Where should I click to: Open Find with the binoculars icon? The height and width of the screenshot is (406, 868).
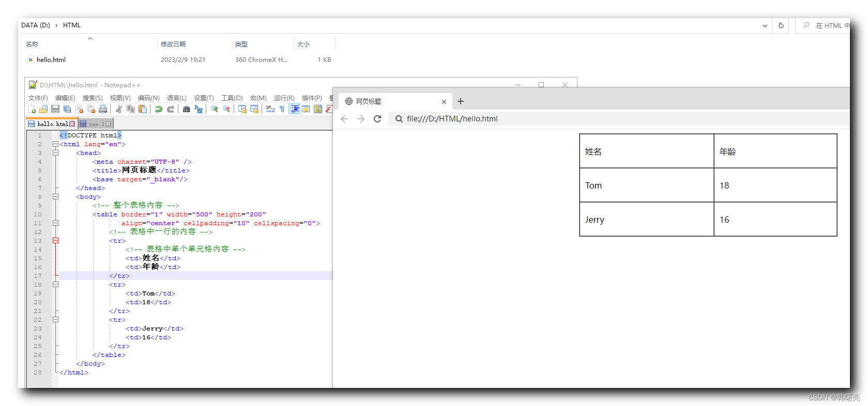tap(186, 109)
